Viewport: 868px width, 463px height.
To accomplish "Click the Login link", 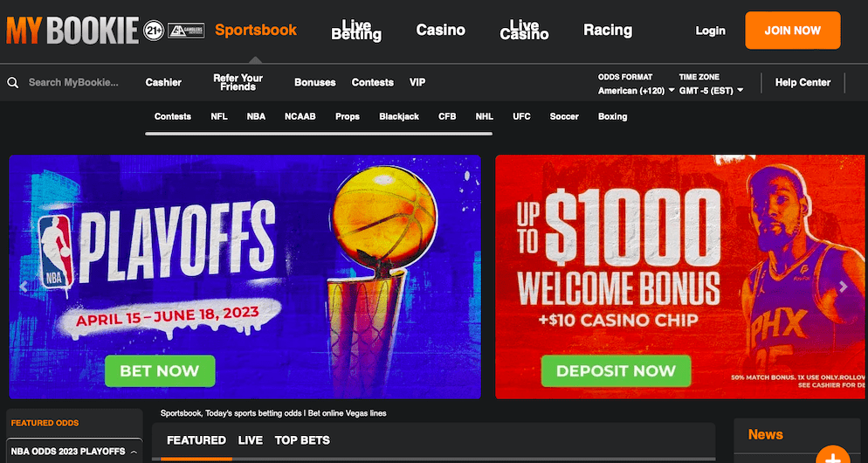I will [710, 31].
